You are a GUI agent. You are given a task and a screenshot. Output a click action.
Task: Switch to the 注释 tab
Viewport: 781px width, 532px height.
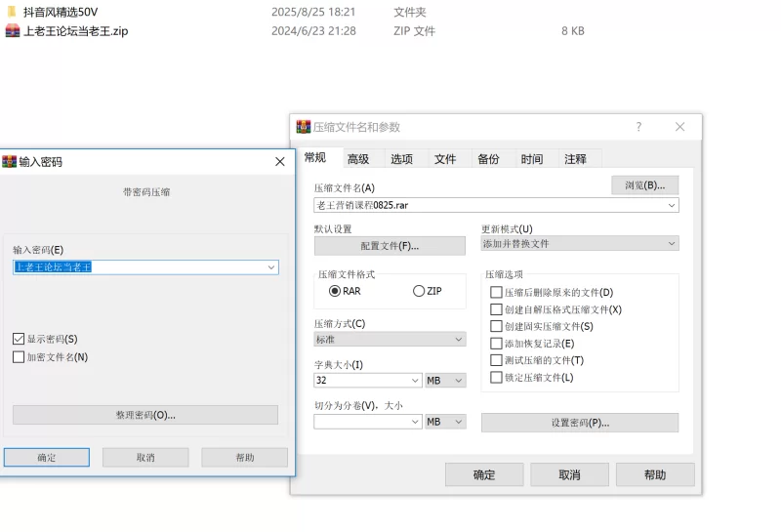click(575, 159)
